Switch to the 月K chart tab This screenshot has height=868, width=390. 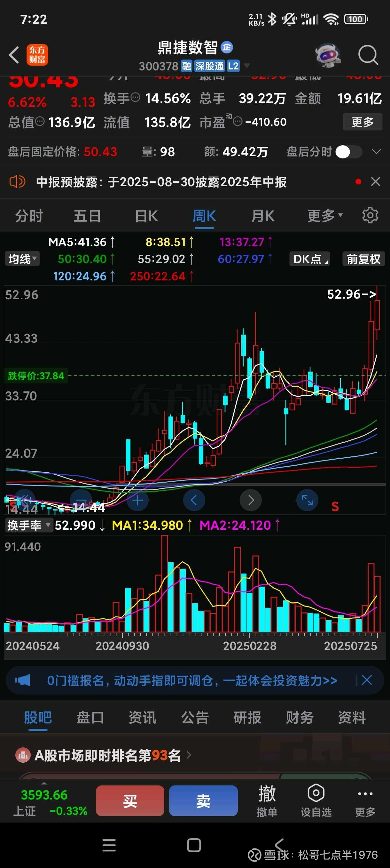pos(263,216)
